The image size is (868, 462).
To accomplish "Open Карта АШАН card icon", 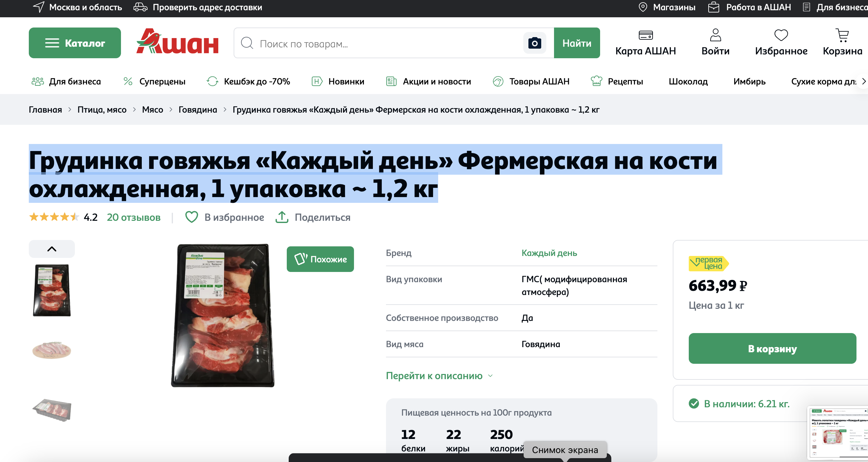I will coord(646,36).
